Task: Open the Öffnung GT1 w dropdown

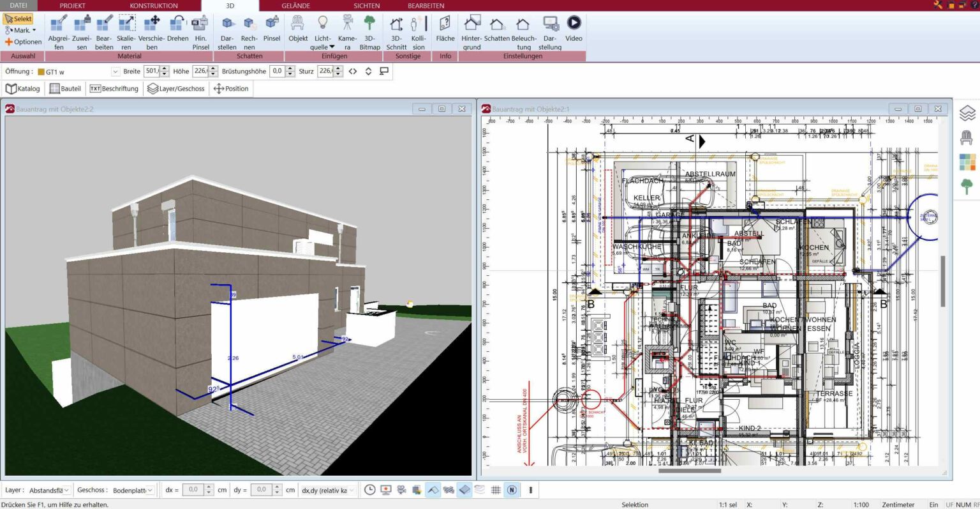Action: pos(115,72)
